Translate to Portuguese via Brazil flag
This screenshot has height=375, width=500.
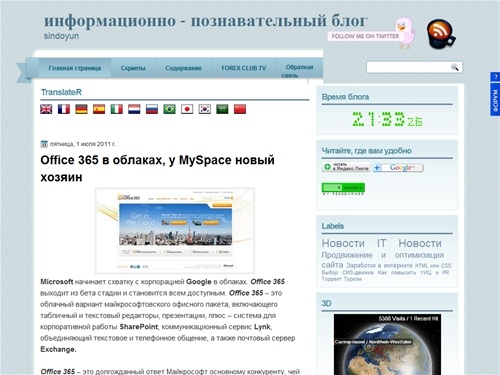click(169, 109)
